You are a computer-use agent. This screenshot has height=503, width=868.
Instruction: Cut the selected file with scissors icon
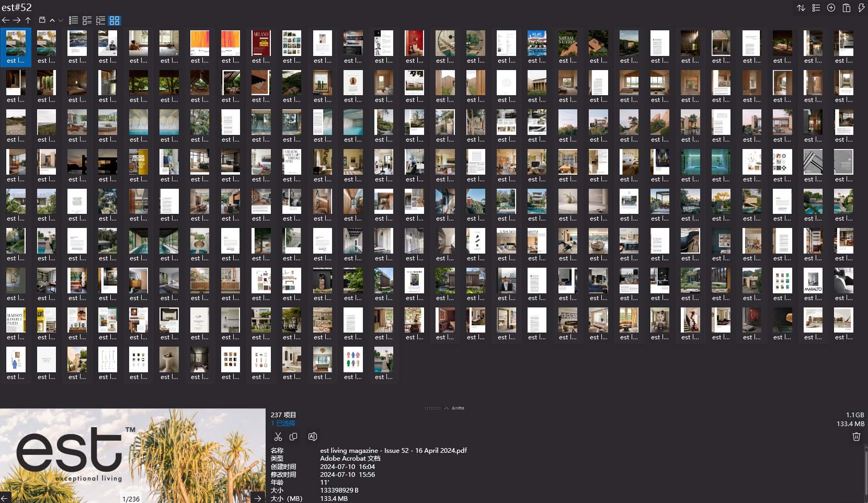[278, 437]
